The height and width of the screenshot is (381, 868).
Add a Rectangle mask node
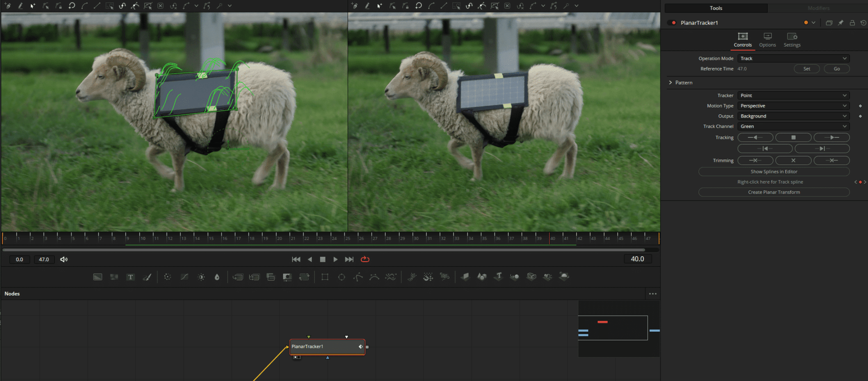[325, 277]
